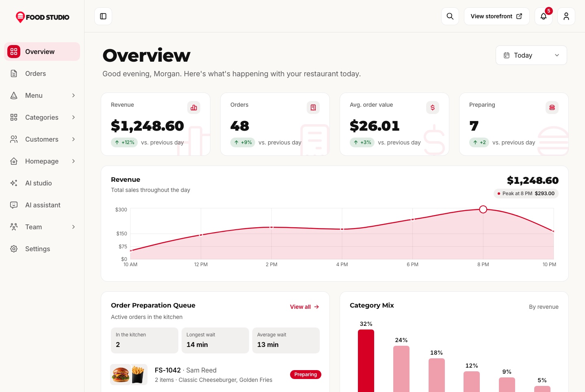Click order number FS-1042
The height and width of the screenshot is (392, 585).
(168, 370)
